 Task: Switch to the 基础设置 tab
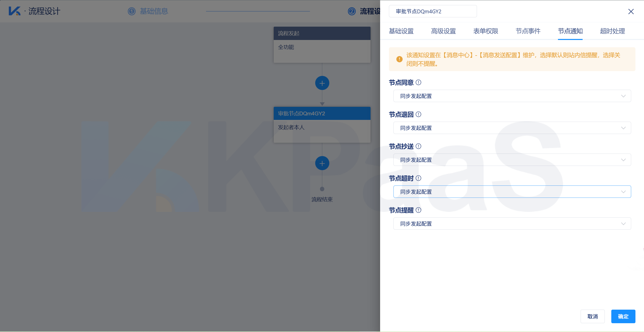(x=401, y=31)
